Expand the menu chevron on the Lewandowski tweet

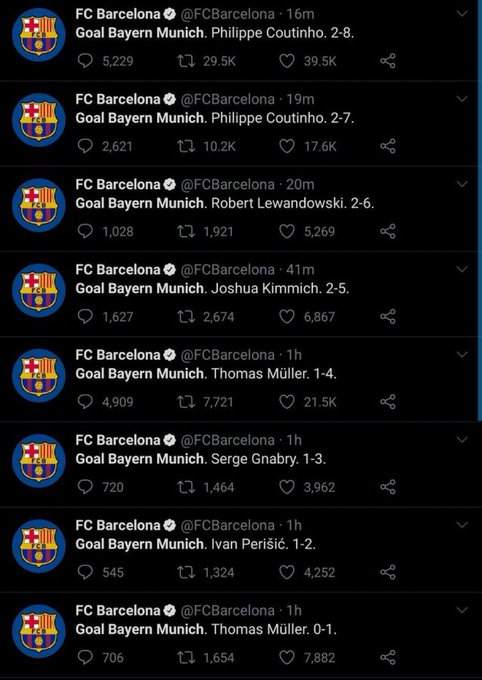click(x=462, y=184)
